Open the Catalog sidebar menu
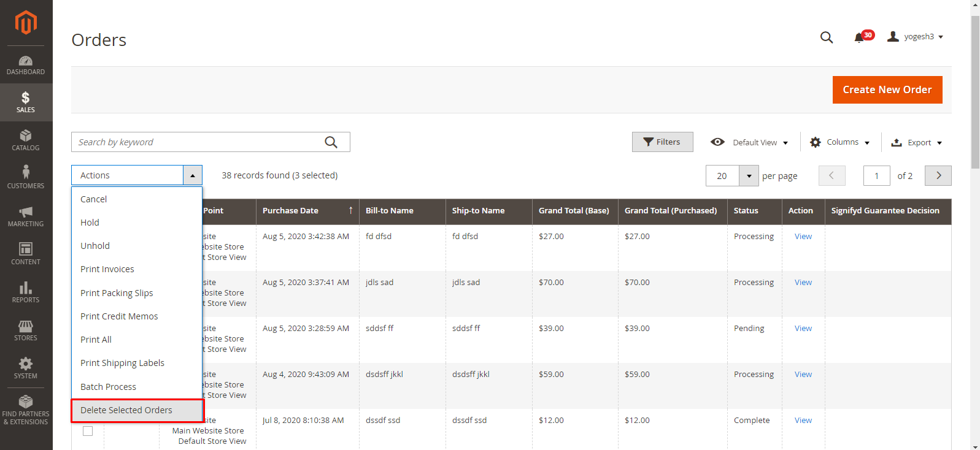980x450 pixels. [x=26, y=140]
